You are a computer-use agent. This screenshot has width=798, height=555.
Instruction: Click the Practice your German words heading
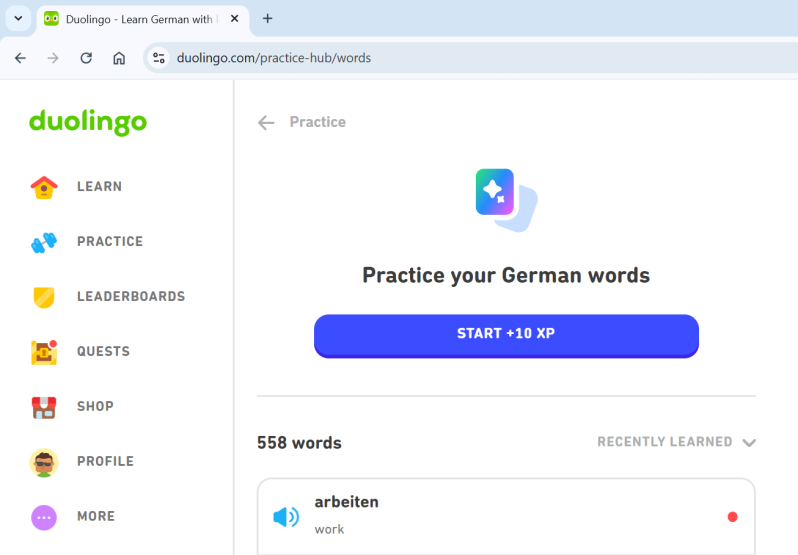point(506,275)
